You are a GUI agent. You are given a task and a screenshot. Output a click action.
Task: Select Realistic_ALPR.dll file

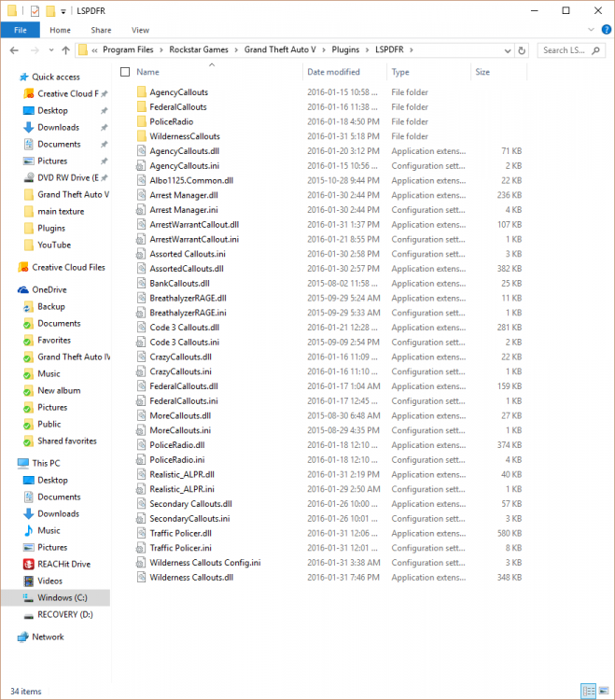pyautogui.click(x=182, y=474)
